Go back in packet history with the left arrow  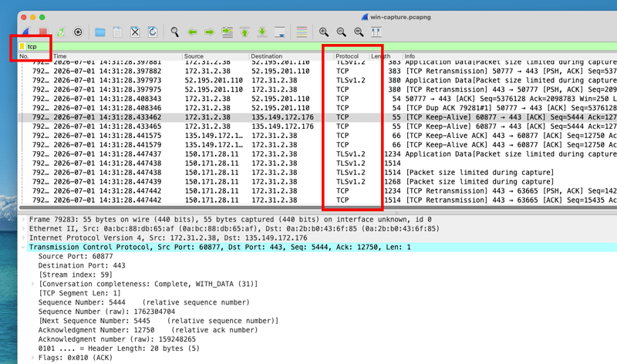click(192, 32)
